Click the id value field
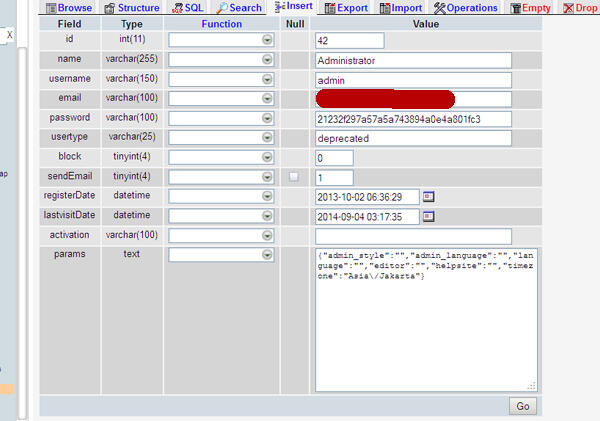The width and height of the screenshot is (600, 421). [x=349, y=41]
